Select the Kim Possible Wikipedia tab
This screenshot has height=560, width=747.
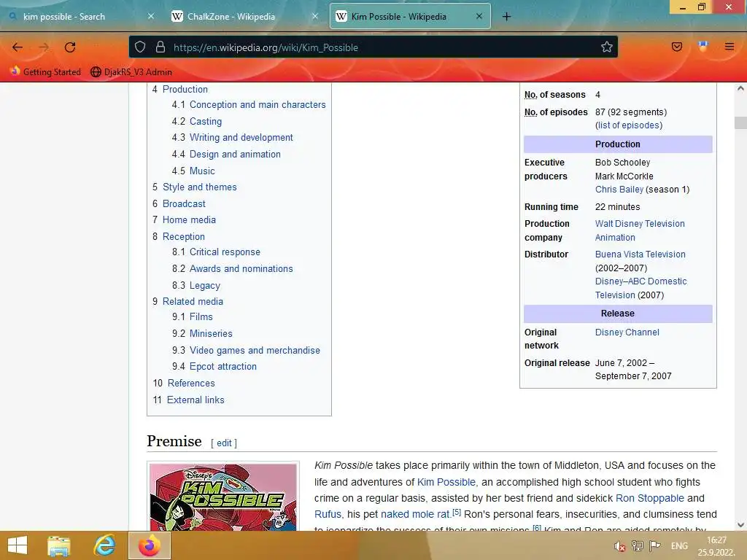(x=410, y=16)
